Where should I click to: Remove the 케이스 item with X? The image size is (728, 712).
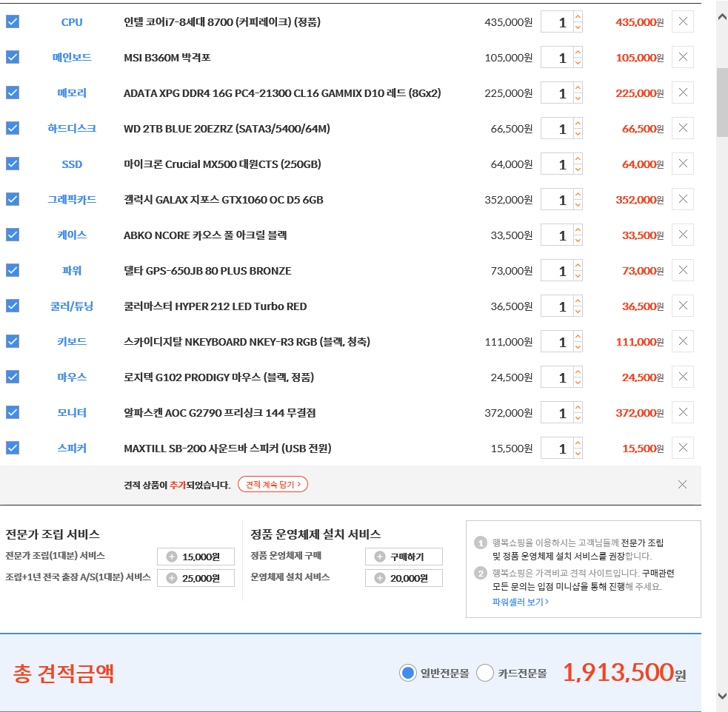(x=683, y=235)
